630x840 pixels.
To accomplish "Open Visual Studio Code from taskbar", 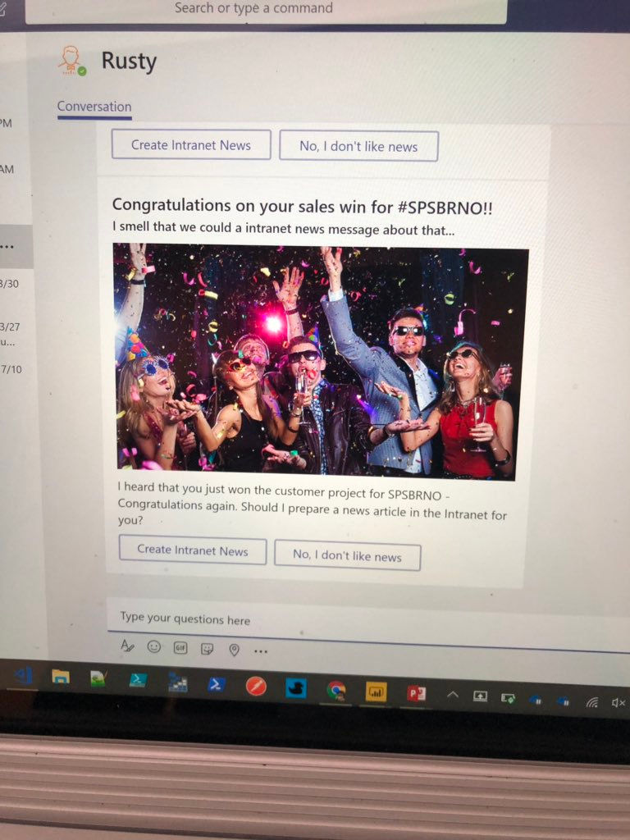I will coord(23,675).
